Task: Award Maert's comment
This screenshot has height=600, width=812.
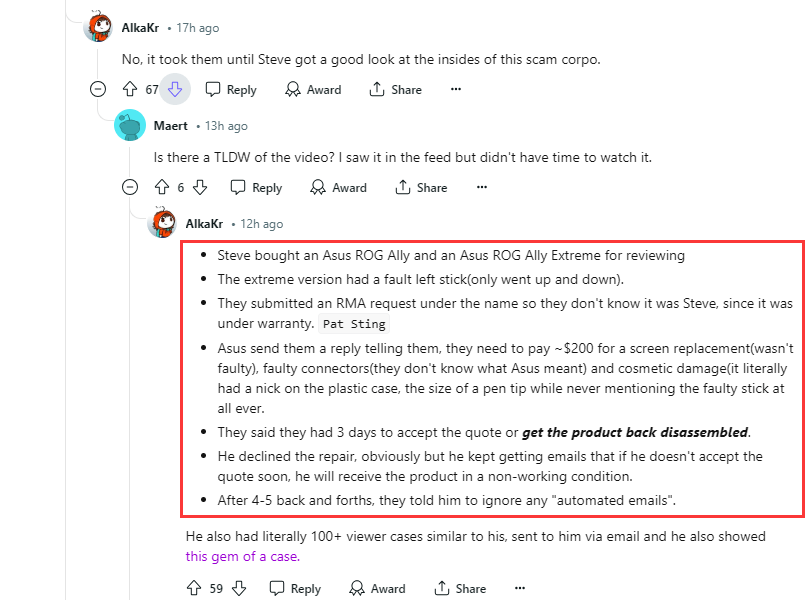Action: pyautogui.click(x=339, y=187)
